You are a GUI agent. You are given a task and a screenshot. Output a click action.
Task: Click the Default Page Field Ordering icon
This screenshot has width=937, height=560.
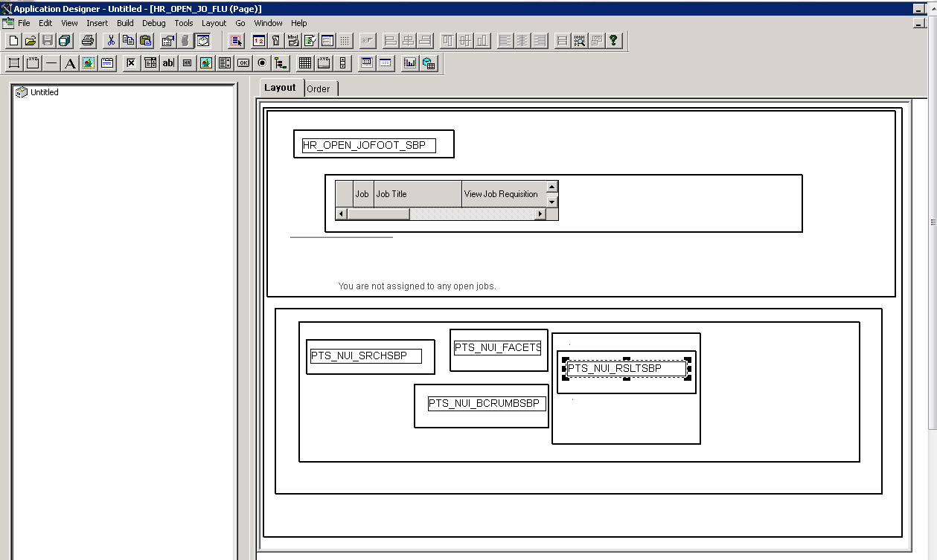[259, 40]
